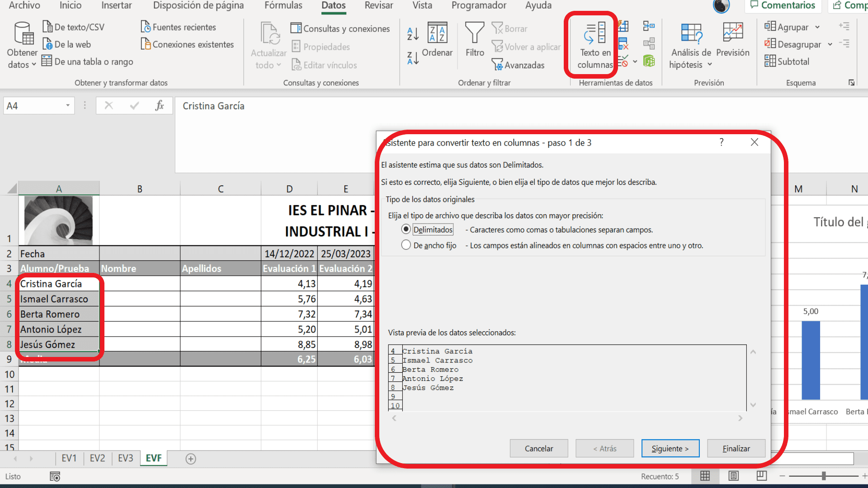This screenshot has width=868, height=488.
Task: Open the Power Pivot data model icon
Action: pyautogui.click(x=649, y=61)
